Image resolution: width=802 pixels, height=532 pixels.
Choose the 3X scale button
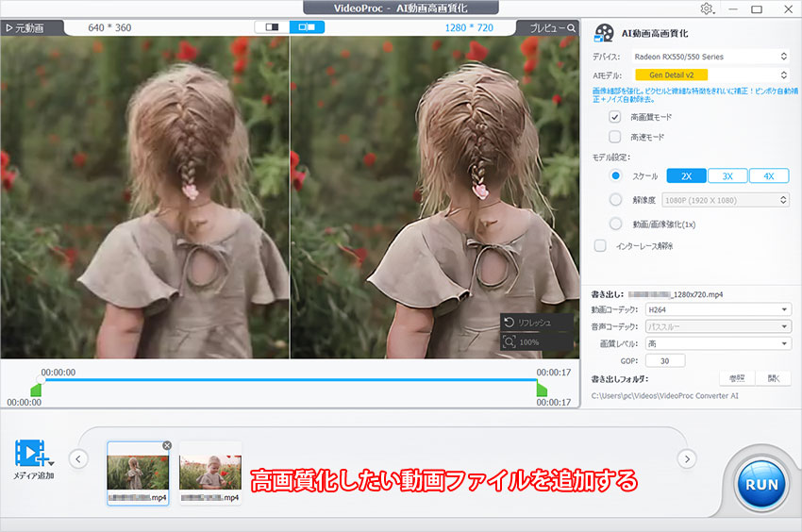pyautogui.click(x=727, y=176)
